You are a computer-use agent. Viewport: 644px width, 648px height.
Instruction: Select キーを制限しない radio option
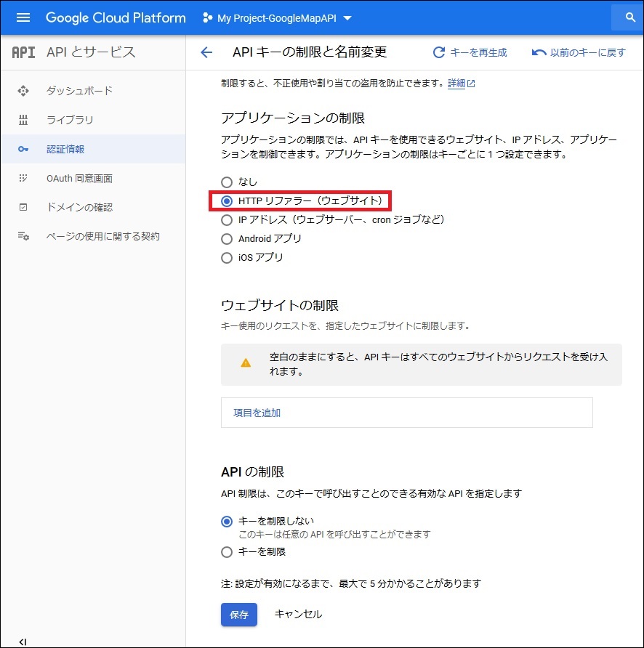(227, 522)
